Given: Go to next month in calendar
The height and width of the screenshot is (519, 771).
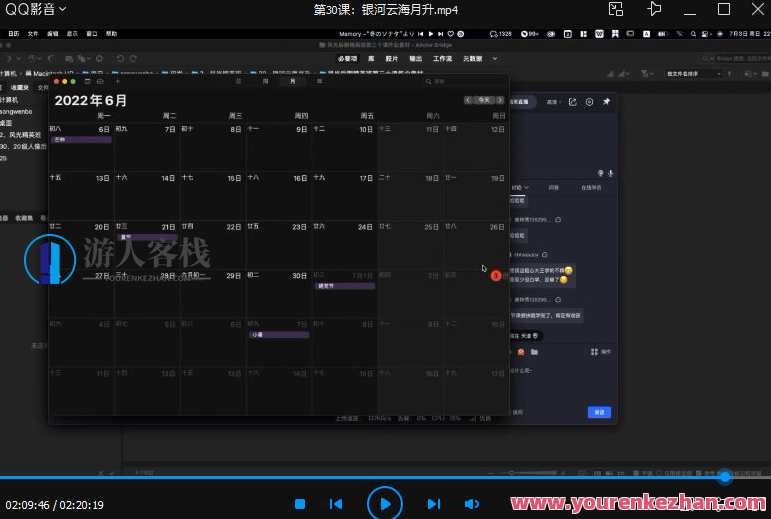Looking at the screenshot, I should point(499,100).
